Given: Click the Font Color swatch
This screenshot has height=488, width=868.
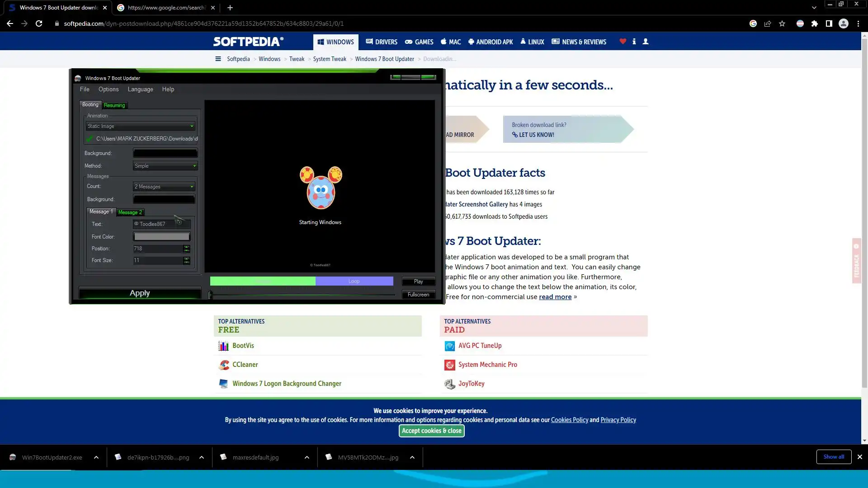Looking at the screenshot, I should pos(161,237).
